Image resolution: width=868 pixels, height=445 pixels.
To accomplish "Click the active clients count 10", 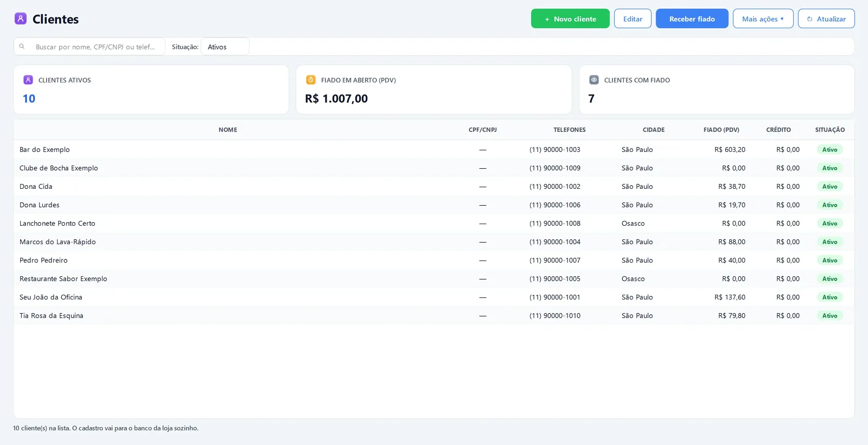I will (x=29, y=98).
